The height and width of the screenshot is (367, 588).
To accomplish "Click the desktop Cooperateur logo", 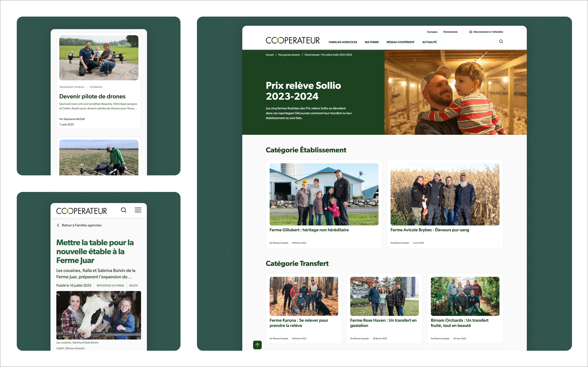I will click(x=293, y=40).
